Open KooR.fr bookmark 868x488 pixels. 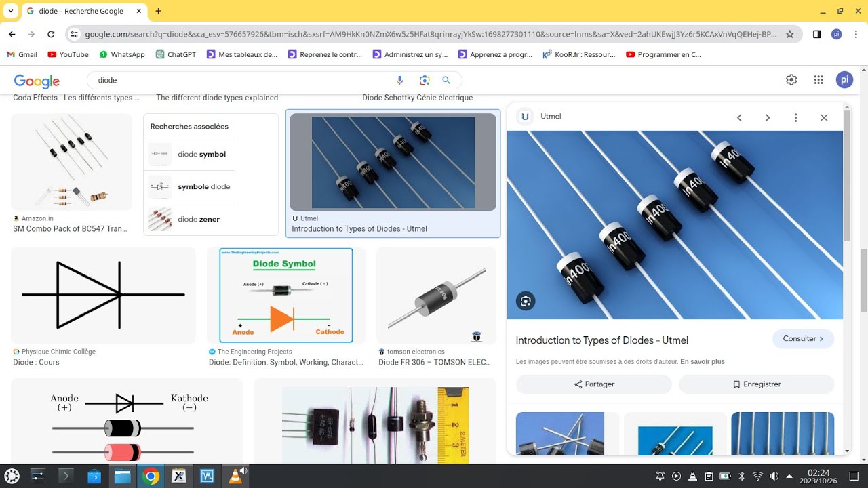click(578, 54)
